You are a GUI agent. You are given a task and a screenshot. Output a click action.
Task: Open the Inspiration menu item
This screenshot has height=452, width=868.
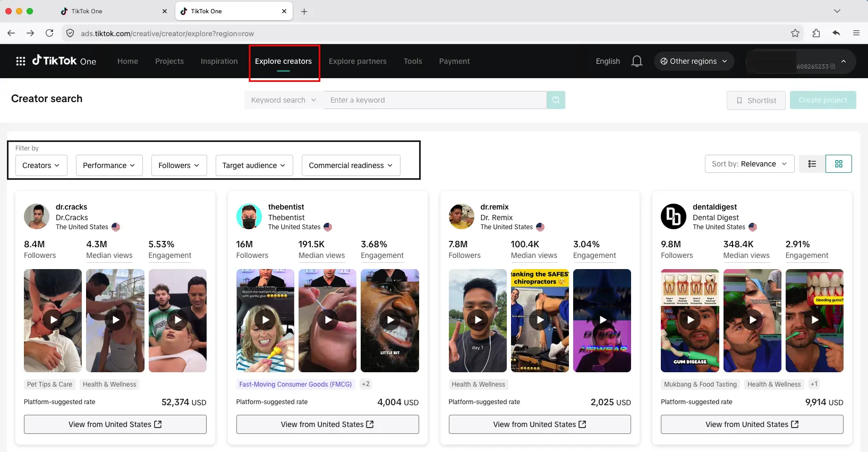[219, 61]
